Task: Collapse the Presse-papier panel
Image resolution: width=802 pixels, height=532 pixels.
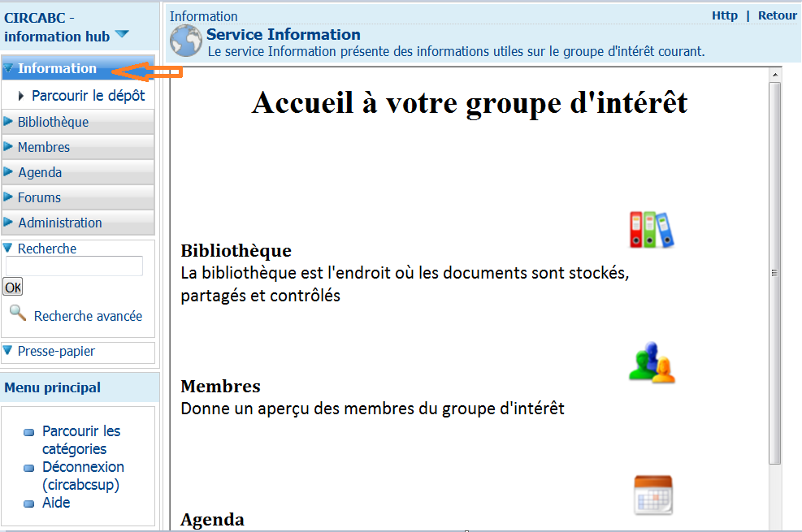Action: [x=8, y=351]
